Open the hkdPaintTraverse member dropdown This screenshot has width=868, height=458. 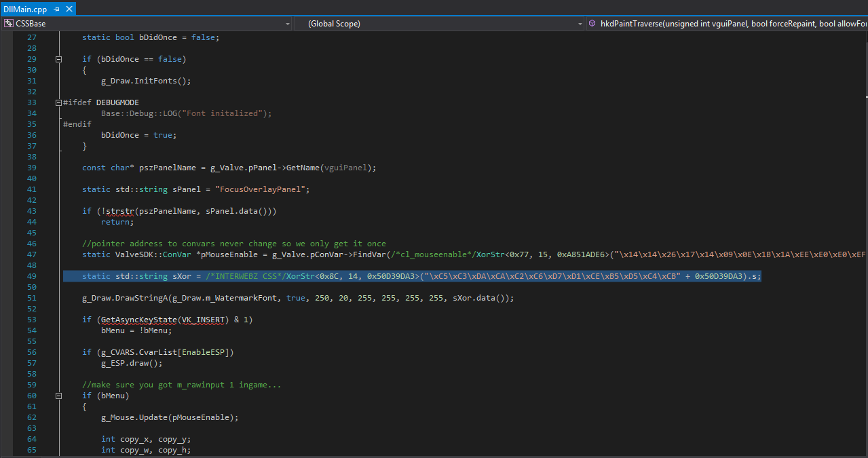coord(727,24)
